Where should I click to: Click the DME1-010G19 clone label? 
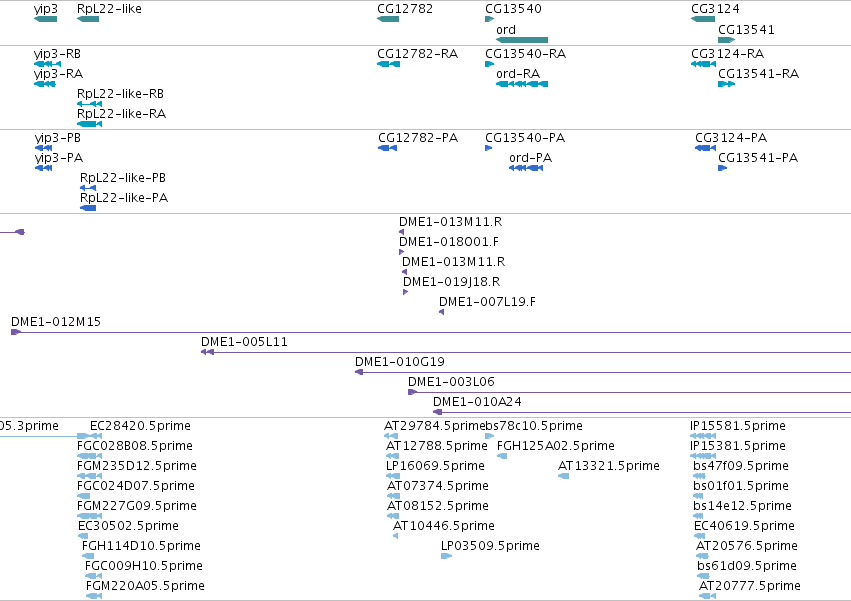(x=399, y=362)
